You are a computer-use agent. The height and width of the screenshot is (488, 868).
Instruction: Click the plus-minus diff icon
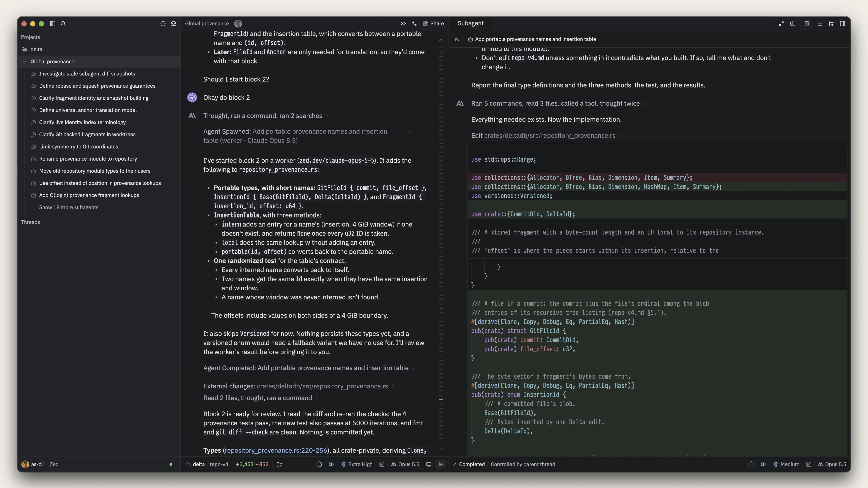(820, 24)
